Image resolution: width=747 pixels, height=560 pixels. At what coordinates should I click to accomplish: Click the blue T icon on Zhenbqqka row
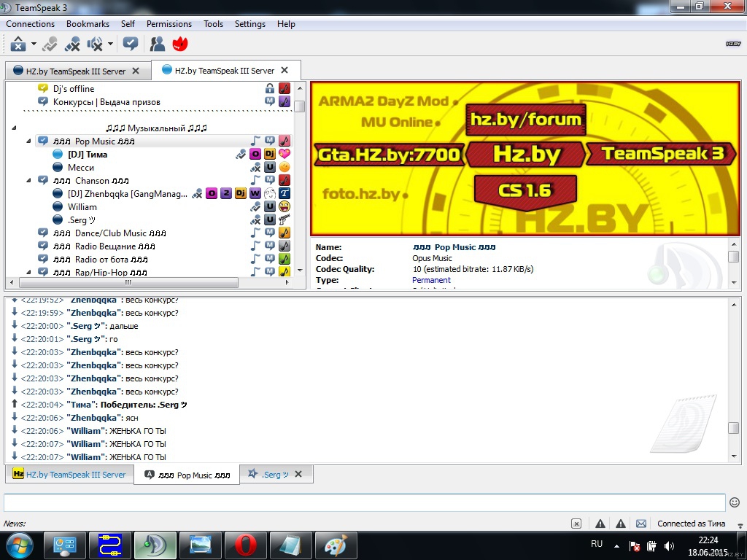point(285,193)
